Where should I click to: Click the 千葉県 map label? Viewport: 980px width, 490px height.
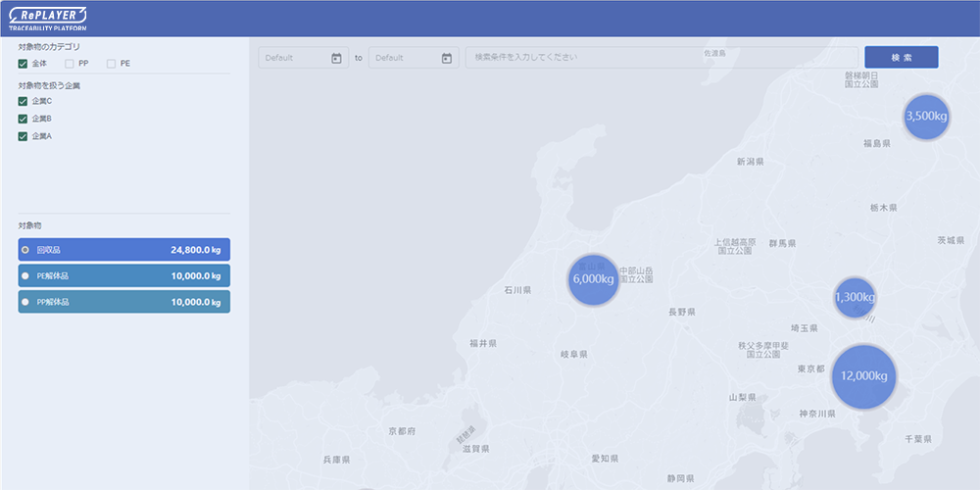click(919, 439)
